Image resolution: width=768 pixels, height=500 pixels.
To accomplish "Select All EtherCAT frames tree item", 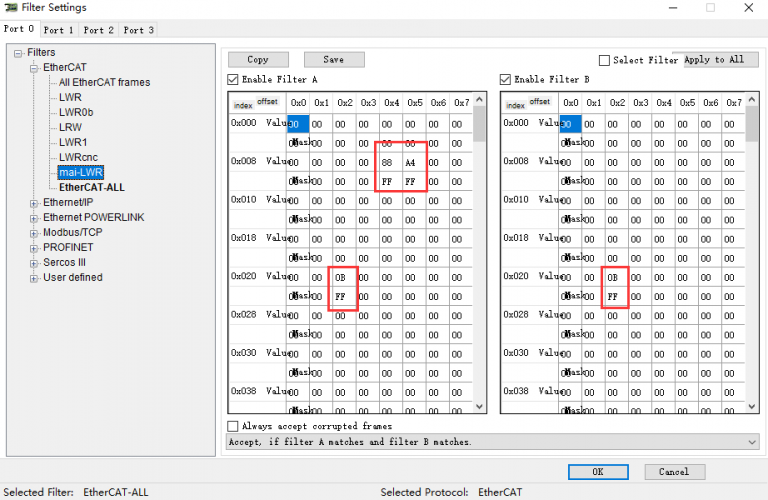I will pos(104,82).
